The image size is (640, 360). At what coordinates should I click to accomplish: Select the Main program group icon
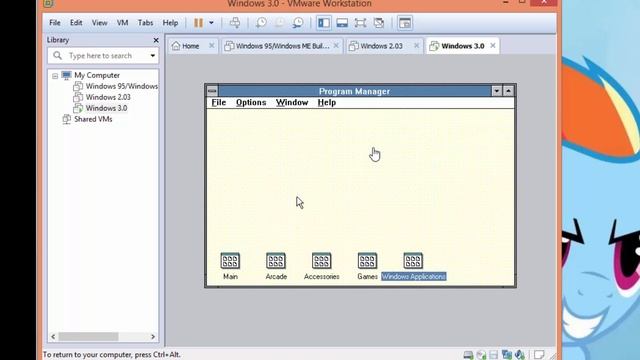(x=230, y=261)
